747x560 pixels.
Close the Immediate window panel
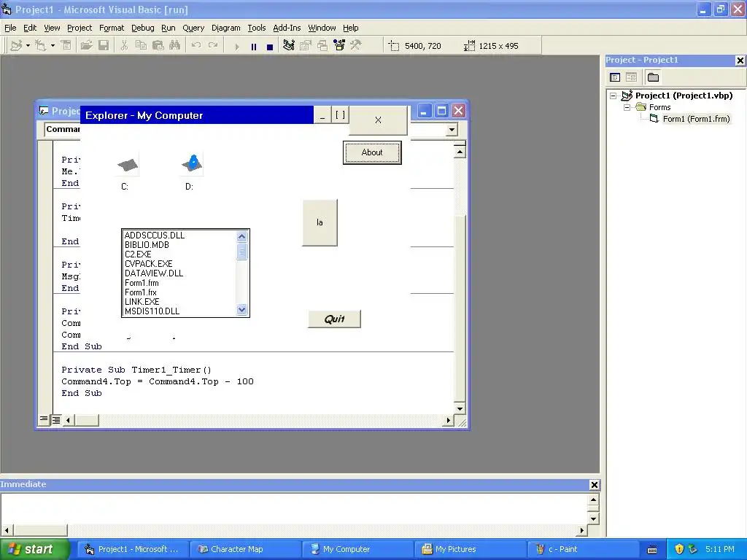594,485
